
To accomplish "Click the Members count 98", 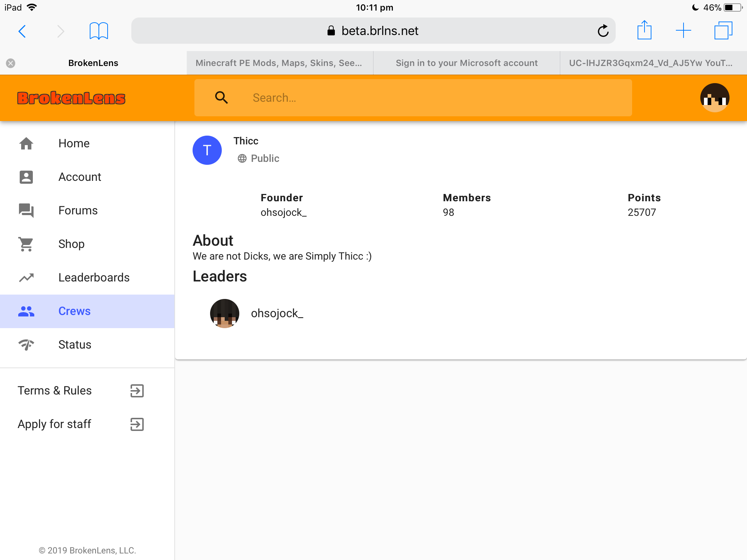I will [448, 212].
